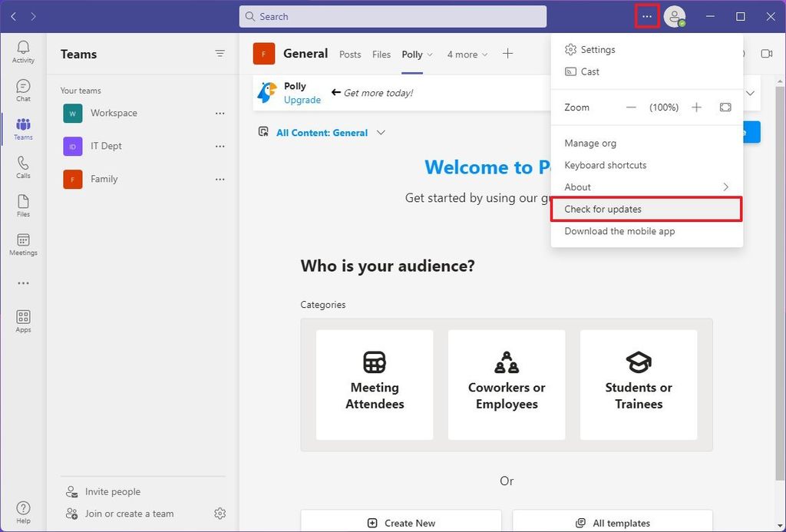Click inside the Search field

[393, 16]
